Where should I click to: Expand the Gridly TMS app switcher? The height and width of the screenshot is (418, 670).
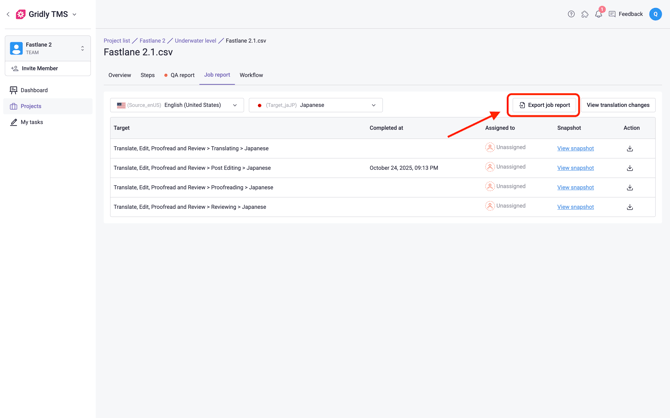point(74,14)
